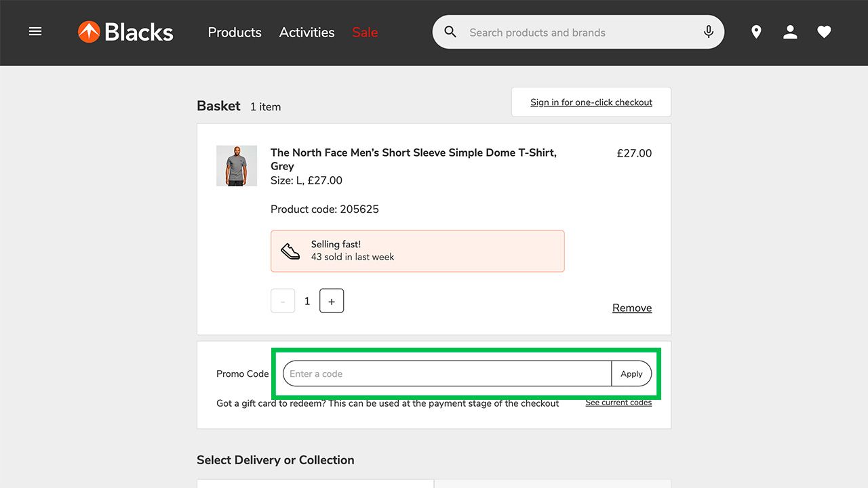Click the '1 item' count text

pyautogui.click(x=265, y=106)
